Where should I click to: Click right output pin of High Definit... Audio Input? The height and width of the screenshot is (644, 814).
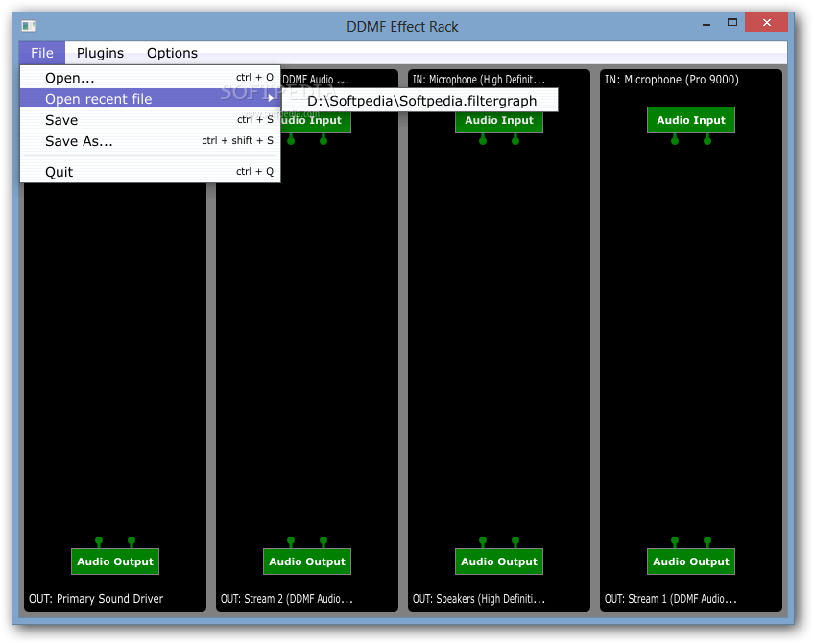click(515, 139)
